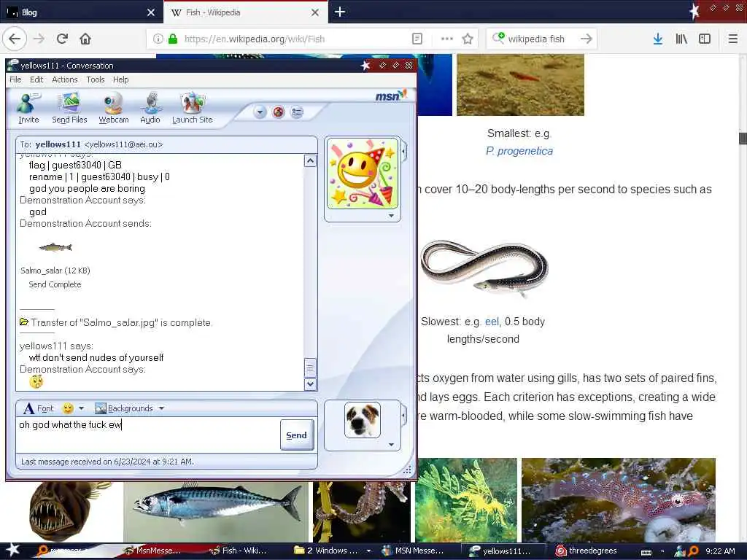Image resolution: width=747 pixels, height=560 pixels.
Task: Click the taskbar star start button
Action: point(13,550)
